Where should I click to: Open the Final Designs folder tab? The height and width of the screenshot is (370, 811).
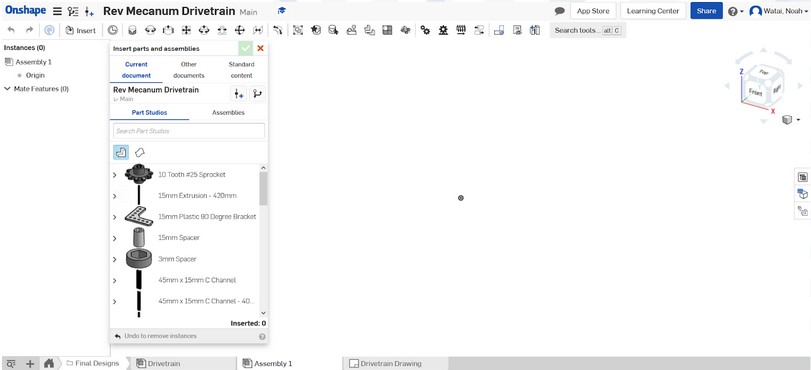pyautogui.click(x=92, y=364)
